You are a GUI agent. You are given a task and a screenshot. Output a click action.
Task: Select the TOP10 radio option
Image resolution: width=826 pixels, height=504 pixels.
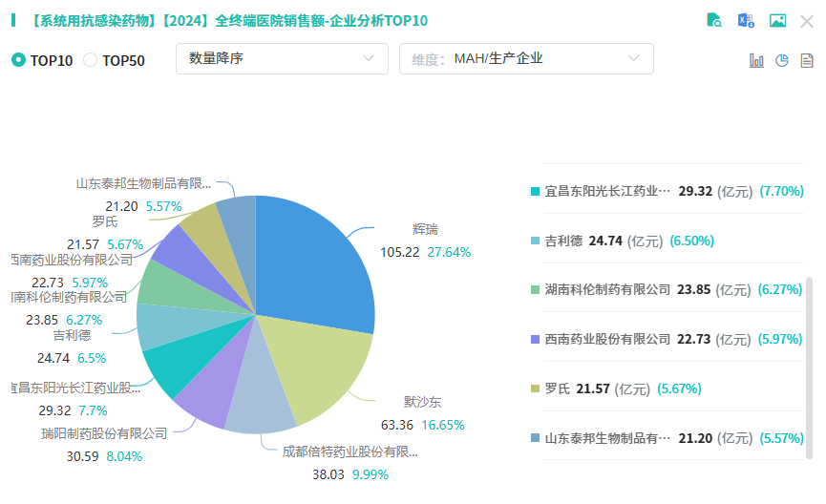pos(18,60)
